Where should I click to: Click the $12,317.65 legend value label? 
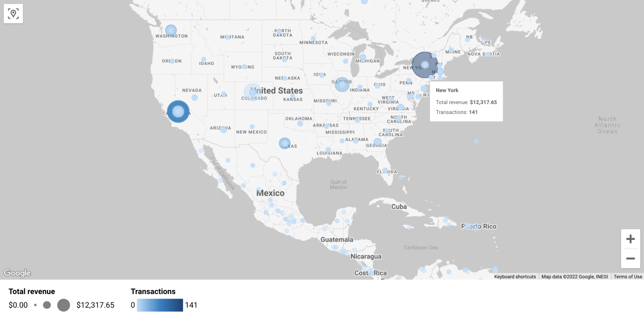pyautogui.click(x=96, y=305)
